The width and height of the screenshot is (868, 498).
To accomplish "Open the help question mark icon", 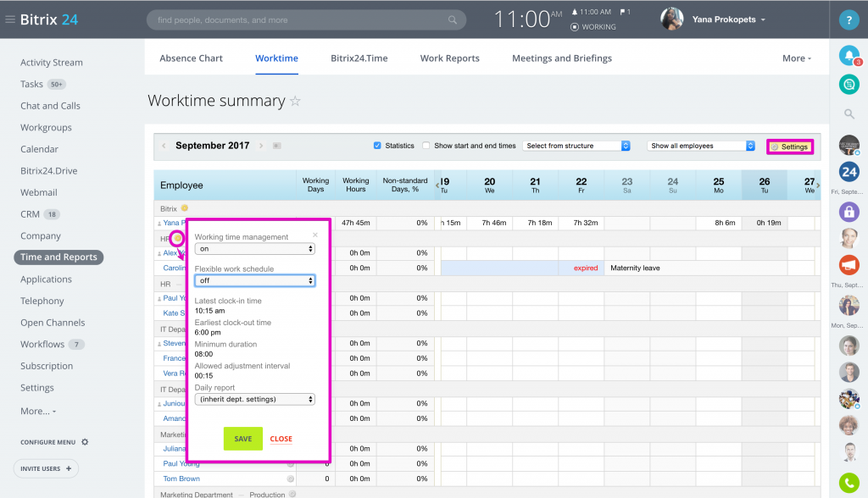I will point(849,20).
